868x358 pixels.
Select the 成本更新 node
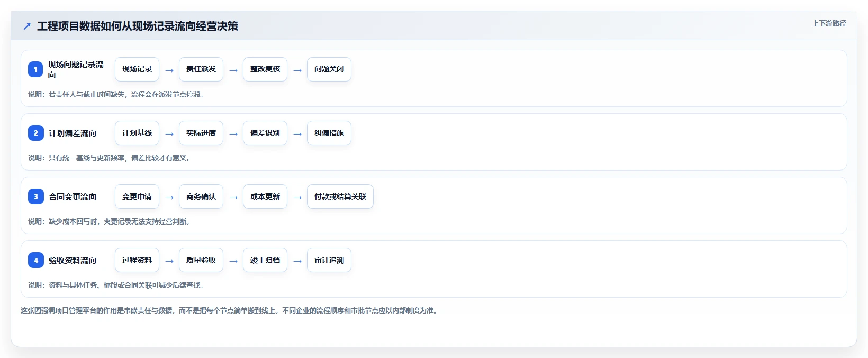pyautogui.click(x=265, y=196)
